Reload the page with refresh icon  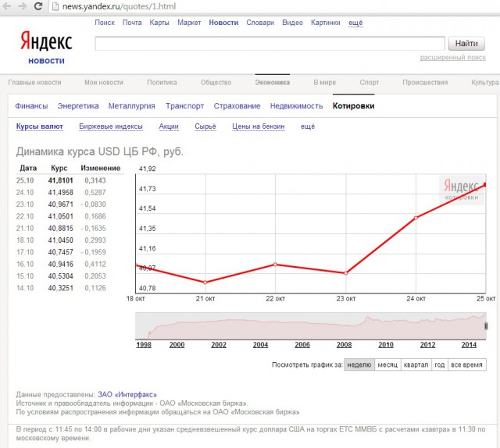[x=38, y=6]
